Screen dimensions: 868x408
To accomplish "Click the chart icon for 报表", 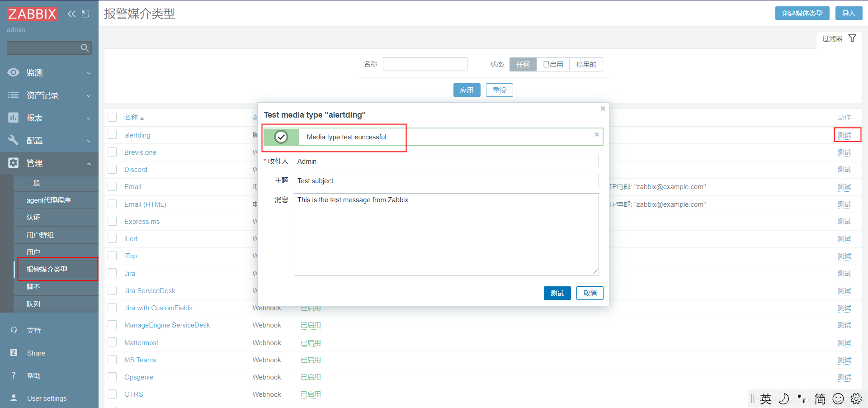I will pyautogui.click(x=14, y=118).
